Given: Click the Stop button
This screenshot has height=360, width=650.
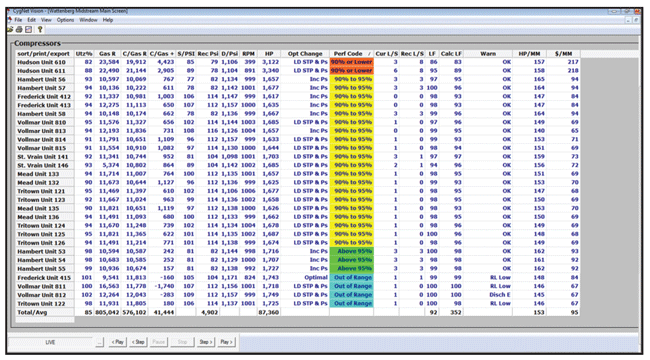Looking at the screenshot, I should coord(182,342).
